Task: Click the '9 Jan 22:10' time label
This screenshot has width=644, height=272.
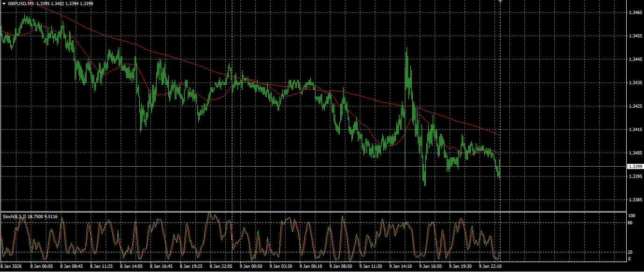Action: [x=490, y=266]
